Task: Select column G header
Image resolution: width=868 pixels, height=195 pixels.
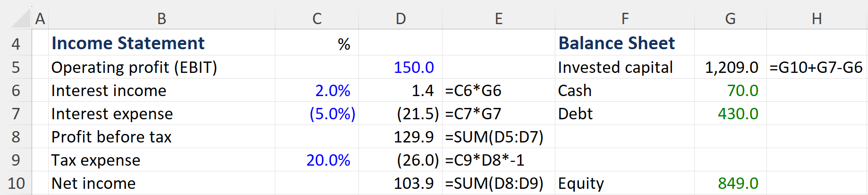Action: tap(730, 19)
